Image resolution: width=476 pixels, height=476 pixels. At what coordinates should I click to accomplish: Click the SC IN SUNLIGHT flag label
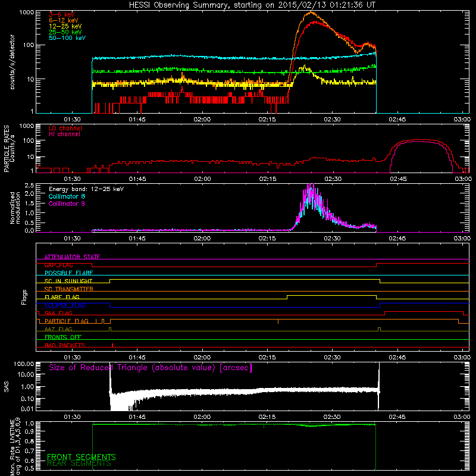pyautogui.click(x=68, y=281)
